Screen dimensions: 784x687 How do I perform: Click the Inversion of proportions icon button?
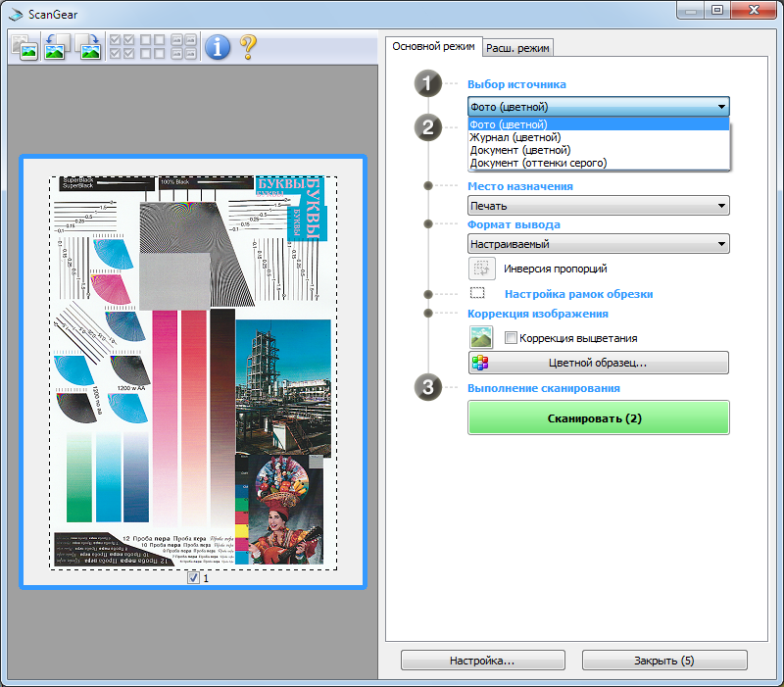point(481,269)
